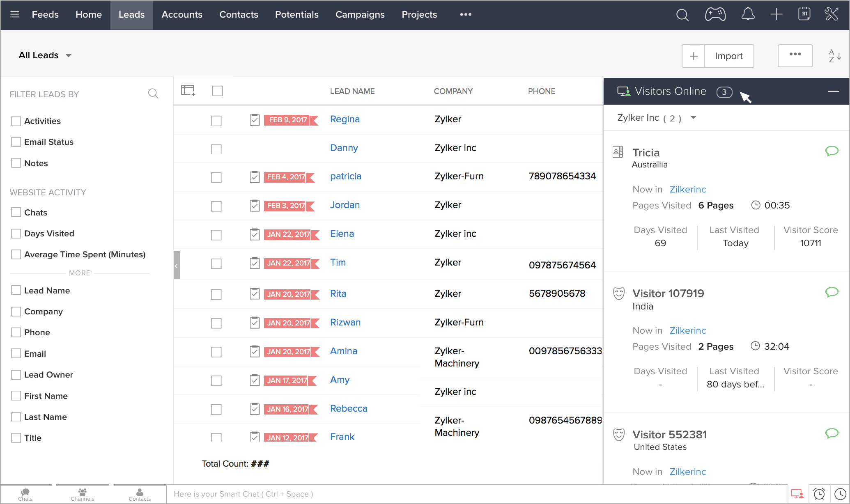The width and height of the screenshot is (850, 504).
Task: Open notifications bell icon
Action: tap(748, 14)
